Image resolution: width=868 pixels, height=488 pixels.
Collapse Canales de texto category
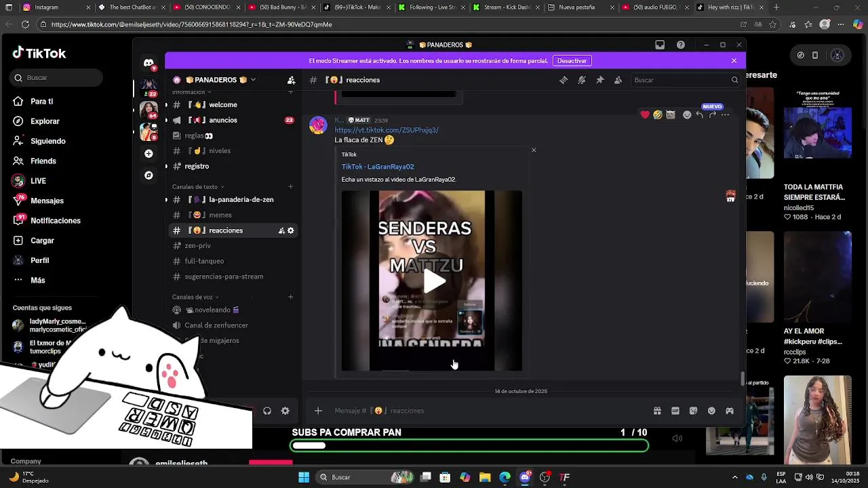198,186
